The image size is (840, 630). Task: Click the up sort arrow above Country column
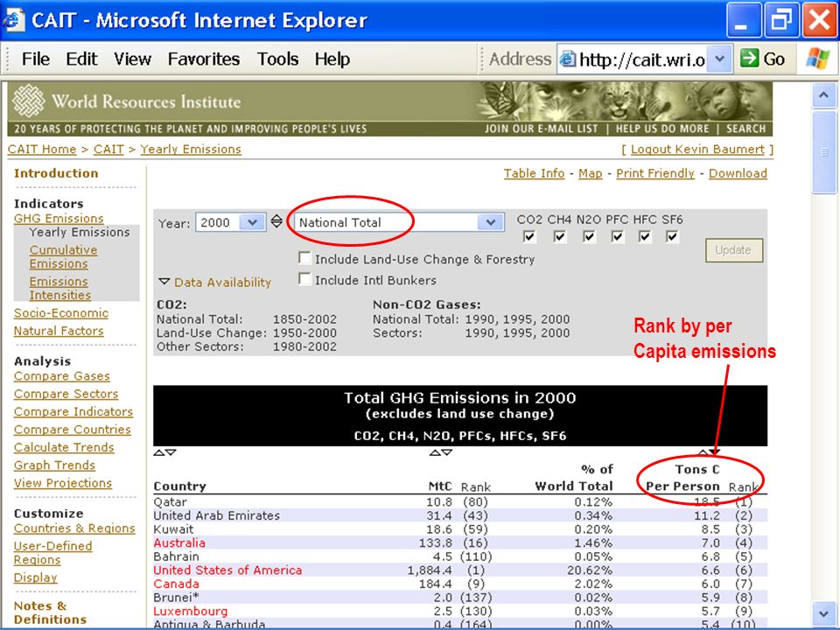click(158, 452)
